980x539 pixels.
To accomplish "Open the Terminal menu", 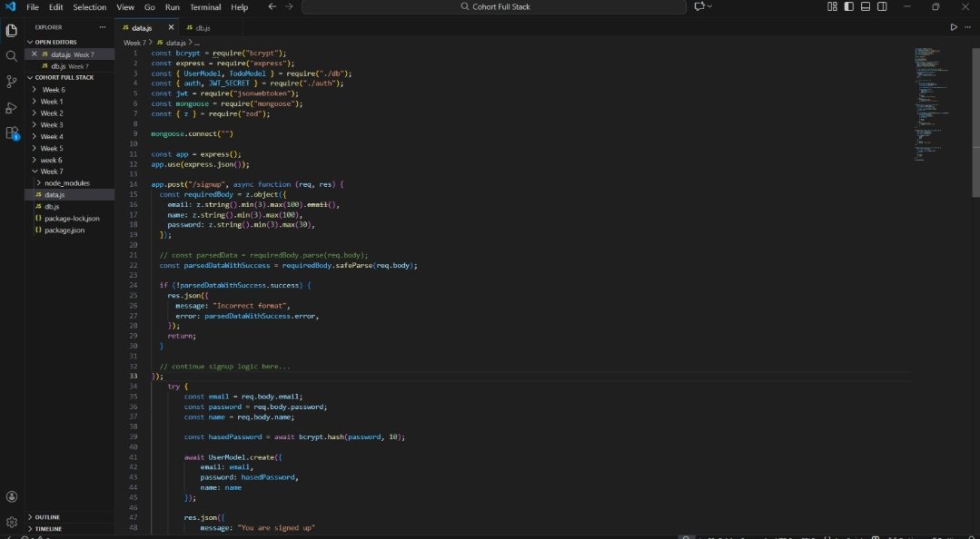I will click(205, 7).
